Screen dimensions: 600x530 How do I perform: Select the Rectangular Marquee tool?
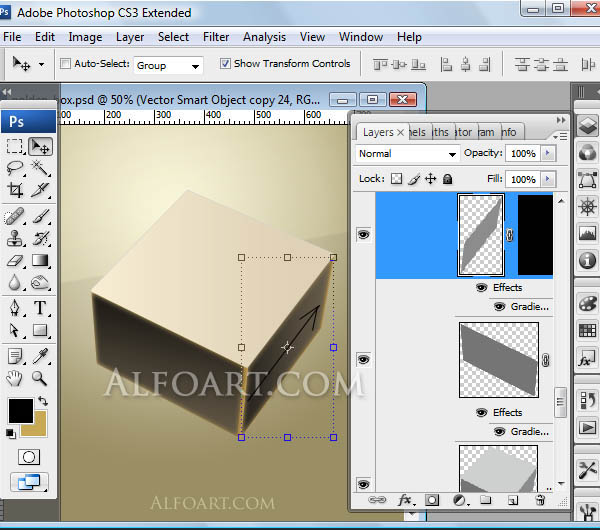[15, 146]
